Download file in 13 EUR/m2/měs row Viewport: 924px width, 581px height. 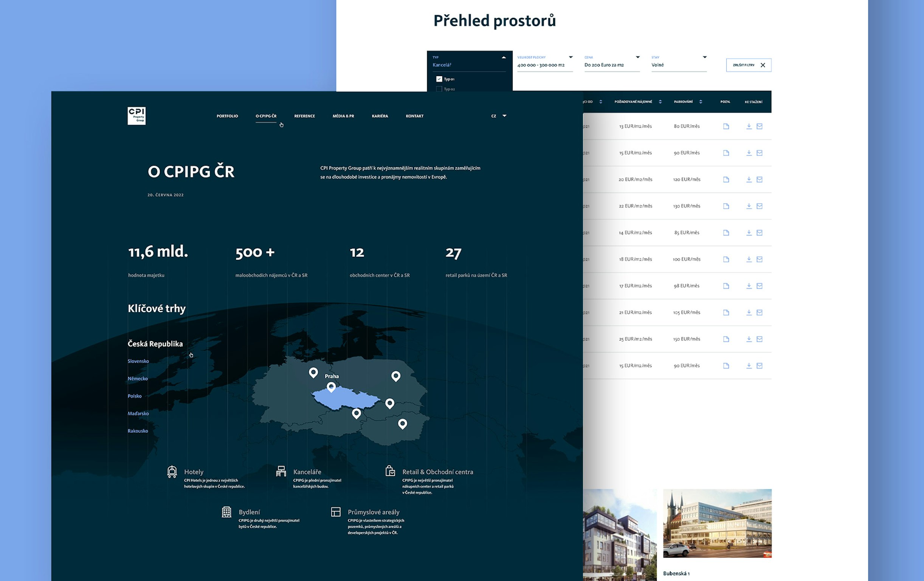749,126
